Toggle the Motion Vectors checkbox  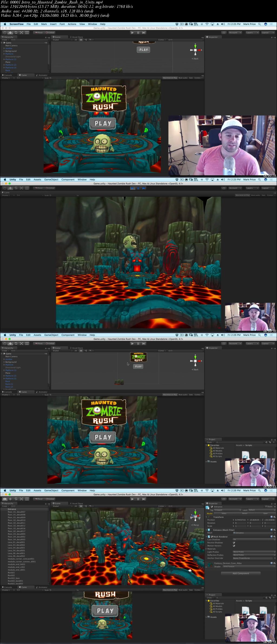pyautogui.click(x=234, y=546)
